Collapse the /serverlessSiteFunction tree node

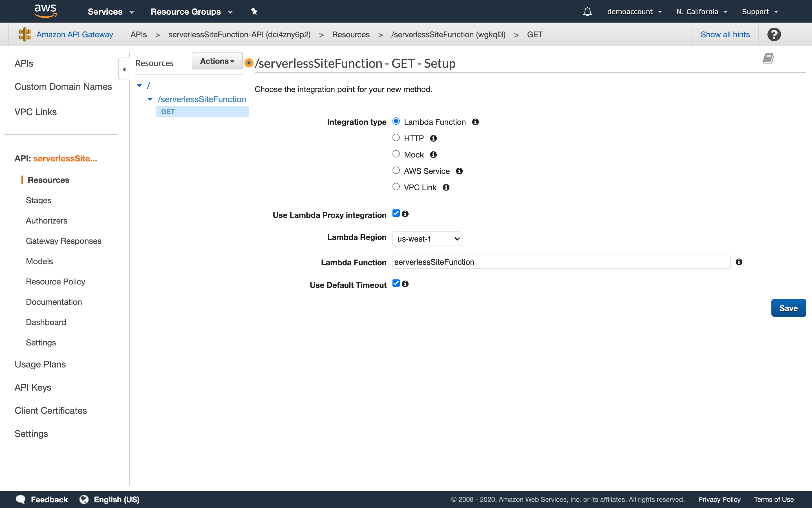pyautogui.click(x=150, y=99)
